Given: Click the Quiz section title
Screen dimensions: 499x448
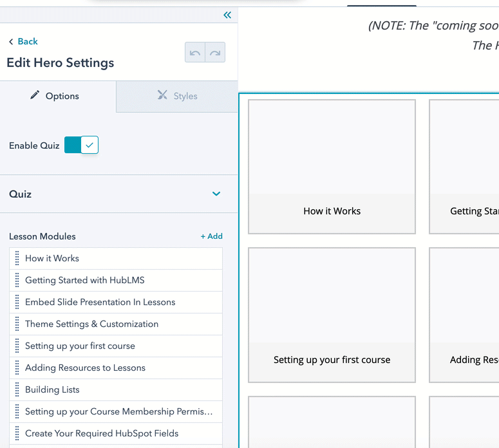Looking at the screenshot, I should pyautogui.click(x=20, y=194).
